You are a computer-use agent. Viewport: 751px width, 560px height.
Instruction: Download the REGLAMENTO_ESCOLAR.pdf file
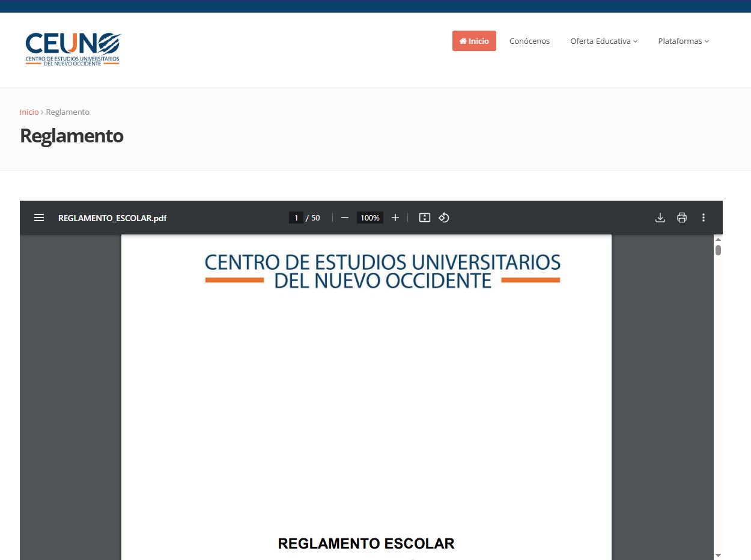click(x=660, y=218)
